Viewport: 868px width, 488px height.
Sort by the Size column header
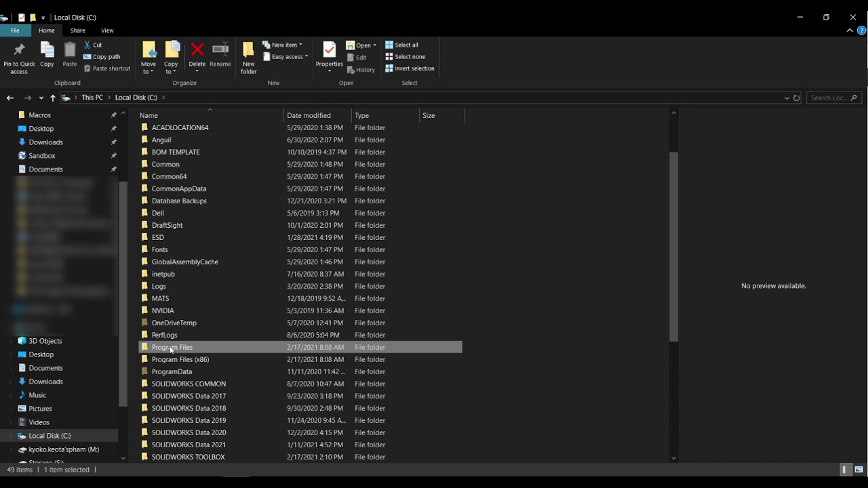pyautogui.click(x=441, y=115)
